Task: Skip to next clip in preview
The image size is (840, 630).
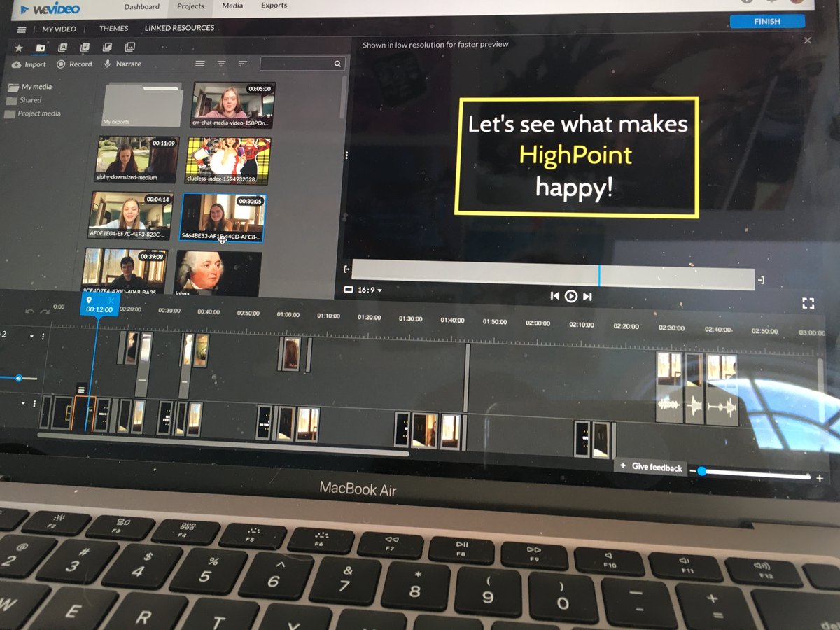Action: pos(588,297)
